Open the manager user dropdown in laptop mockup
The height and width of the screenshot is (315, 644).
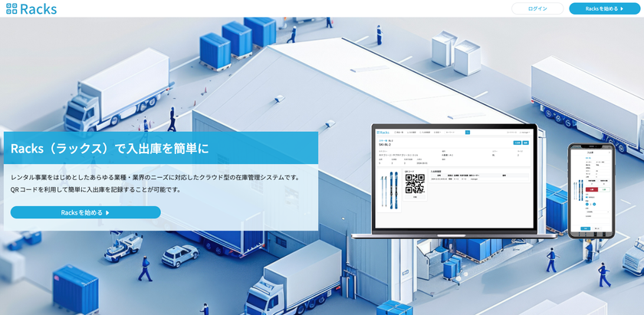click(x=525, y=133)
